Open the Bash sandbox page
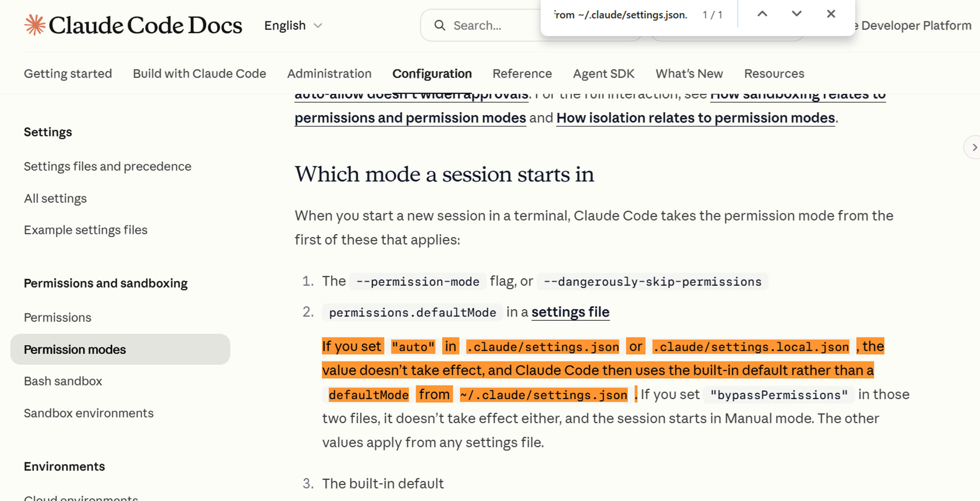This screenshot has height=501, width=980. click(x=63, y=381)
